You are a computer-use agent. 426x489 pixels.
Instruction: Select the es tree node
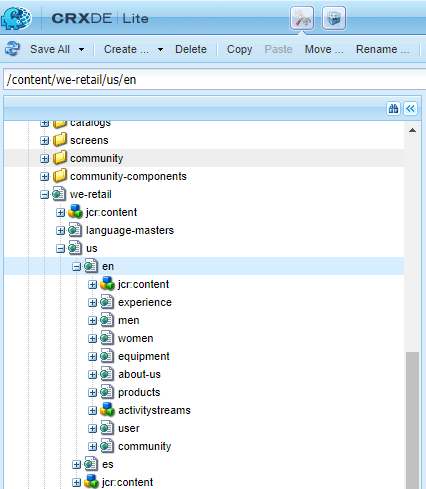[x=108, y=464]
